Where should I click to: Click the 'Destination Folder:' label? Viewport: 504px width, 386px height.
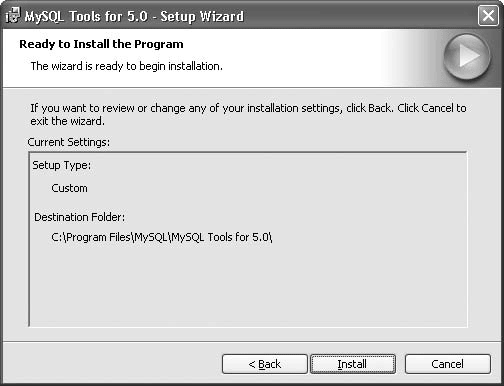tap(80, 217)
